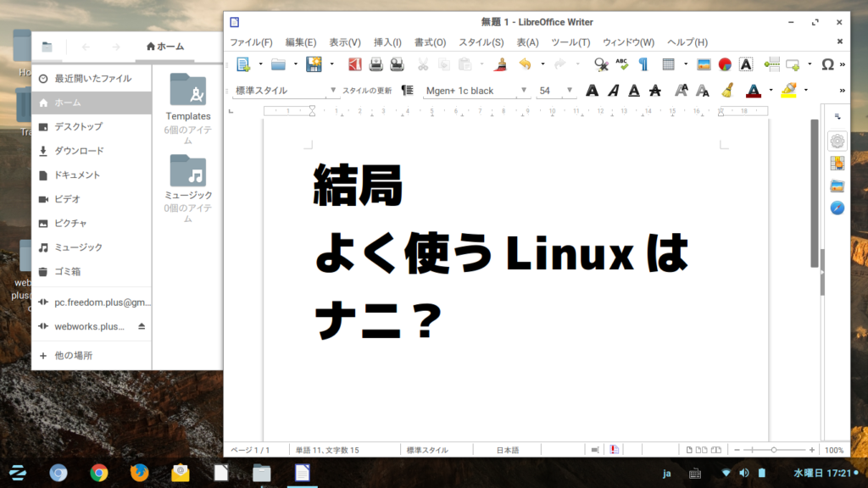Select the Clone Formatting paintbrush icon
Image resolution: width=868 pixels, height=488 pixels.
tap(500, 64)
